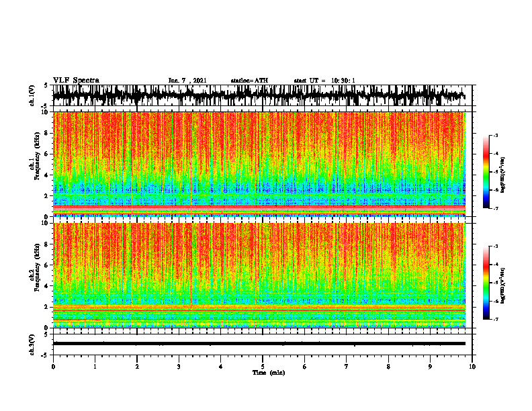Click inside the ch.2 spectrogram panel
The width and height of the screenshot is (532, 411).
259,275
